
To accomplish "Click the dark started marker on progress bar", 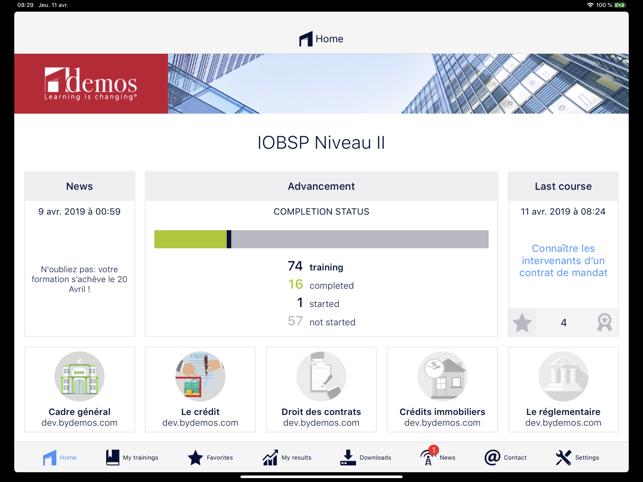I will 229,239.
